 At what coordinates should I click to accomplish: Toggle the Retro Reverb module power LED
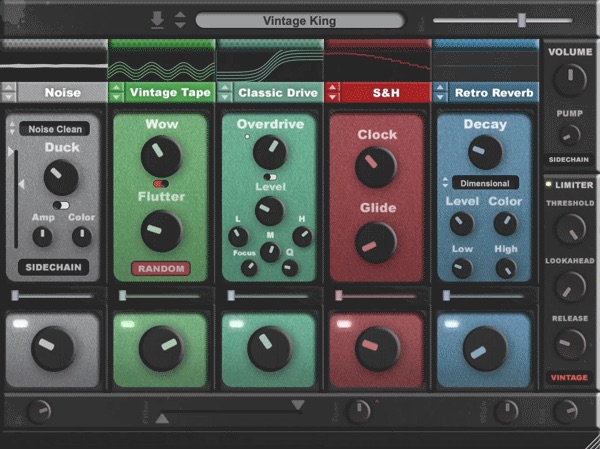point(452,324)
